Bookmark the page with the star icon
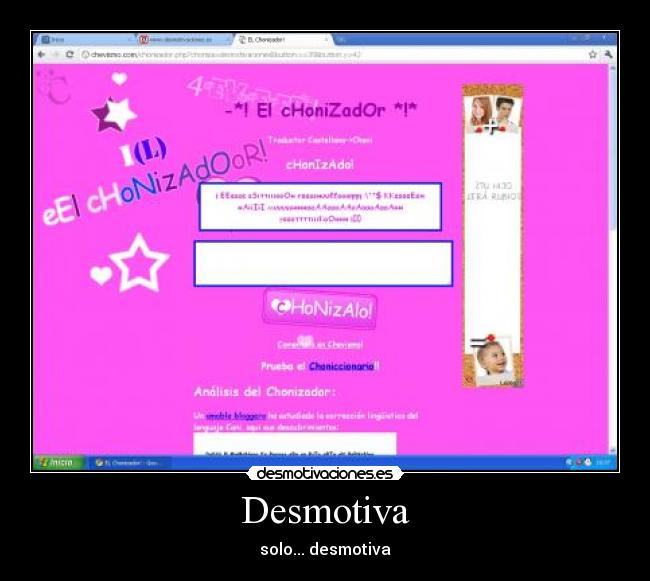Viewport: 650px width, 581px height. [x=593, y=54]
